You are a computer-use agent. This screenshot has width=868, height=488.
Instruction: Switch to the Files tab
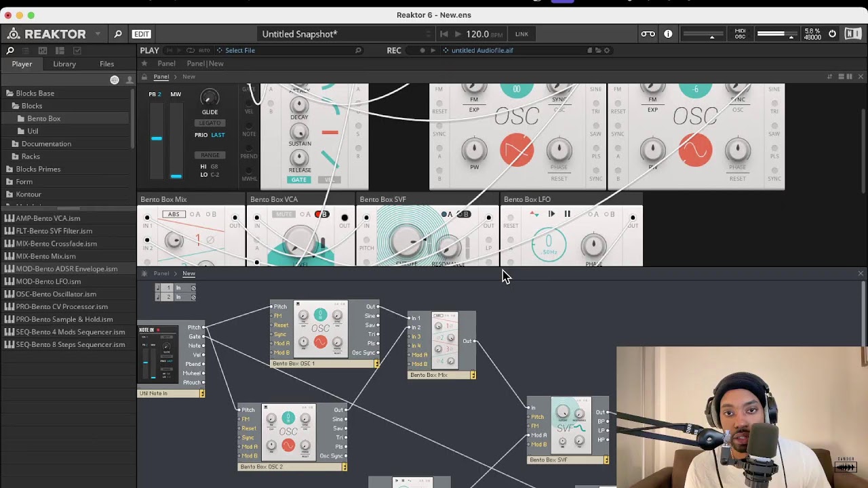click(107, 64)
